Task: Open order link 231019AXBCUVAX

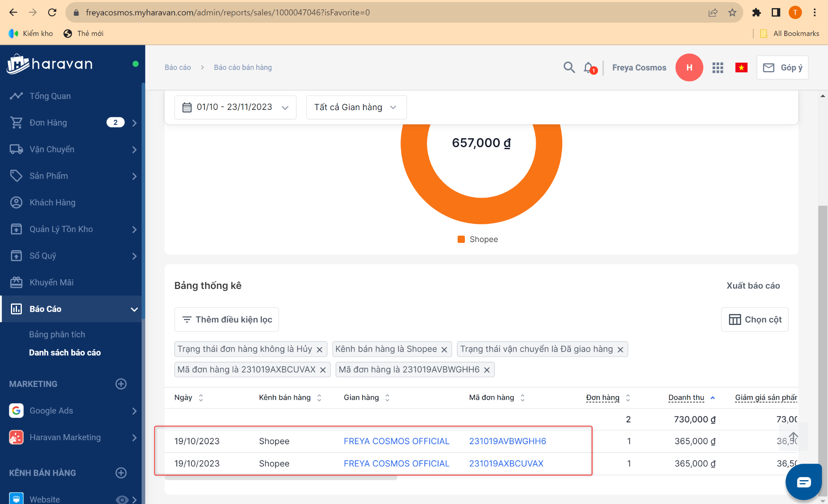Action: 506,464
